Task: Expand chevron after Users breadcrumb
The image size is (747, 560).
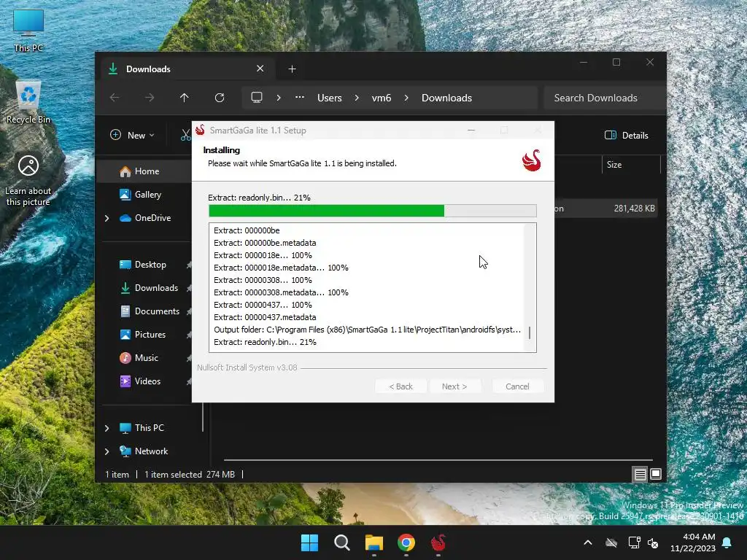Action: [357, 98]
